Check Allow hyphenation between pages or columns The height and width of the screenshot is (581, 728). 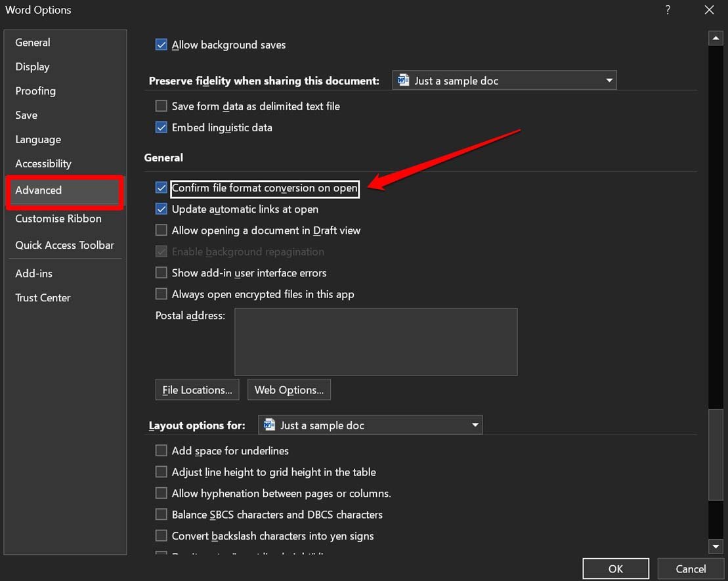(x=161, y=493)
